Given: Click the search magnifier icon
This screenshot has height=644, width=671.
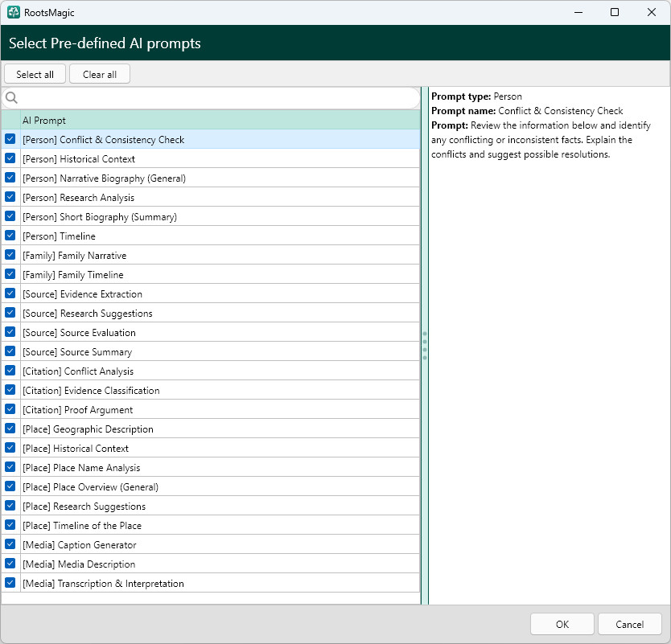Looking at the screenshot, I should click(x=11, y=98).
